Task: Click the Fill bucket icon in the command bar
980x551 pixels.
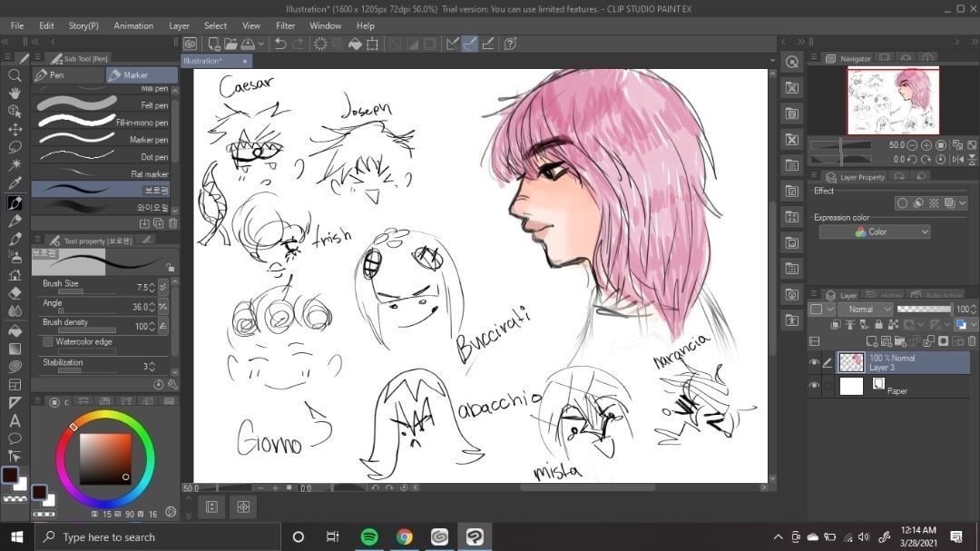Action: click(x=355, y=44)
